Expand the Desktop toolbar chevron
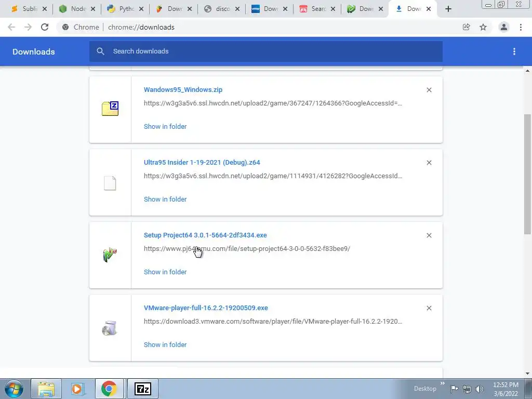 click(443, 384)
